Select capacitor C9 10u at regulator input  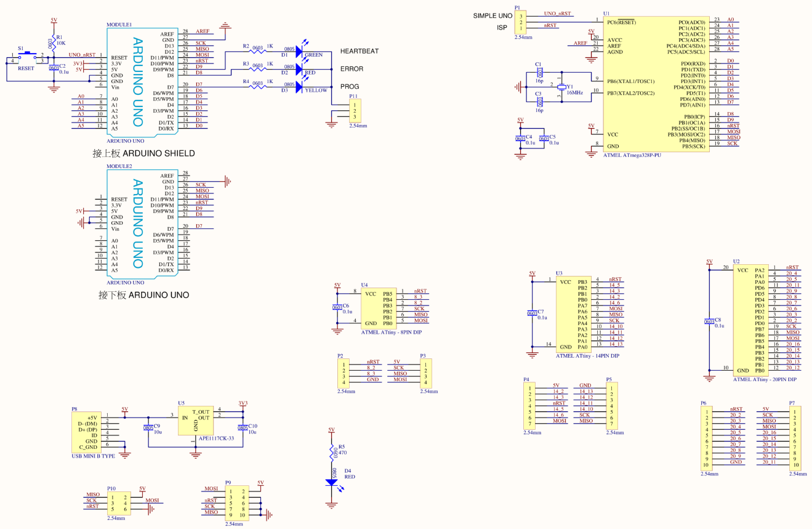pyautogui.click(x=148, y=427)
